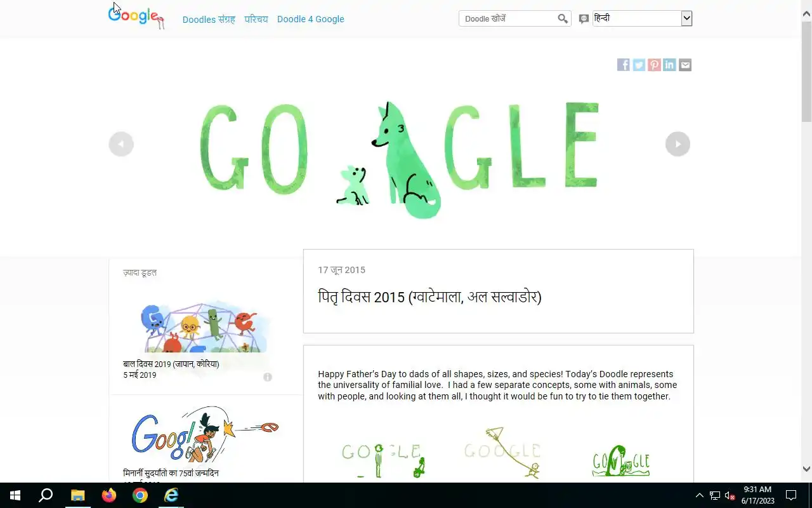
Task: Click the page scrollbar down arrow
Action: (806, 469)
